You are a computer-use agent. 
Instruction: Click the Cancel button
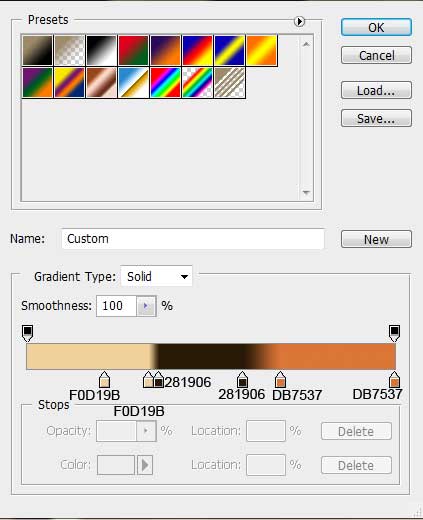[x=376, y=55]
